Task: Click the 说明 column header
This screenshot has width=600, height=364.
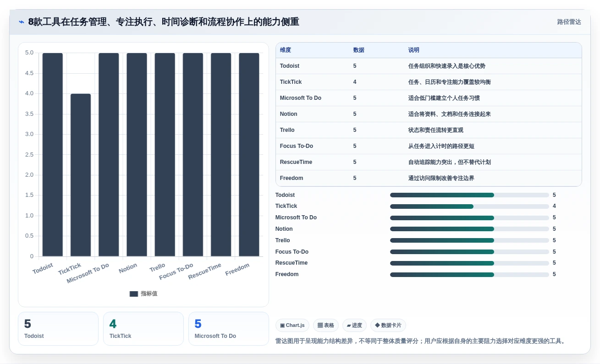Action: click(414, 50)
